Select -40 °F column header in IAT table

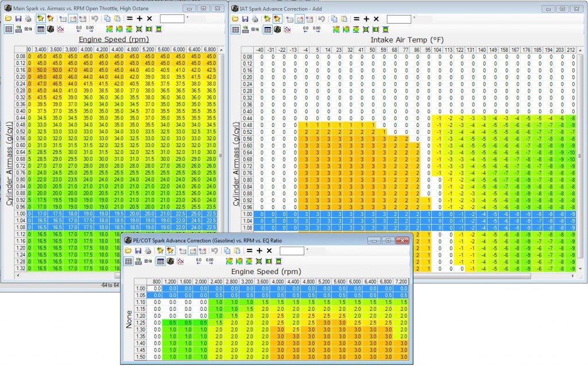(x=260, y=49)
